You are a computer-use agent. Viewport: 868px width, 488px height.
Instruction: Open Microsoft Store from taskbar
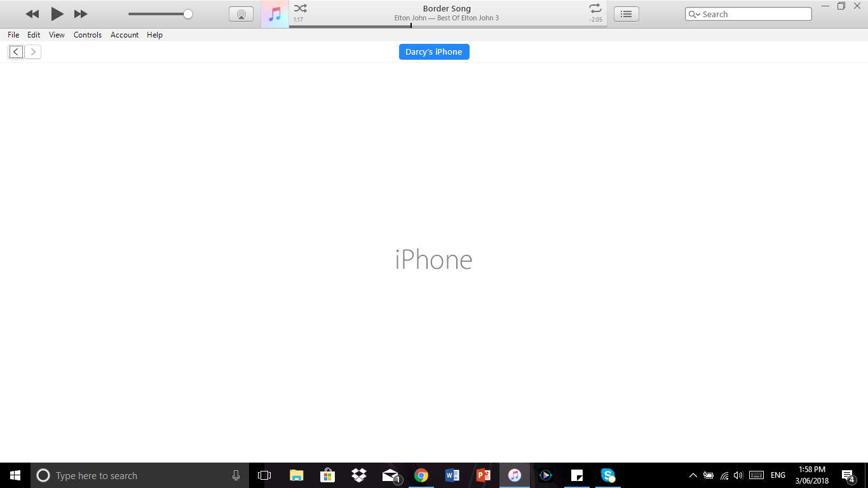[327, 475]
